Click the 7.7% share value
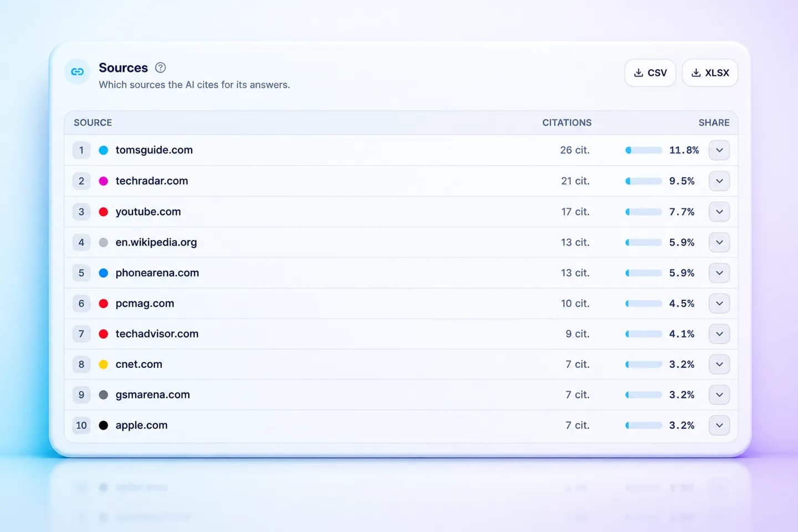This screenshot has height=532, width=798. point(682,212)
